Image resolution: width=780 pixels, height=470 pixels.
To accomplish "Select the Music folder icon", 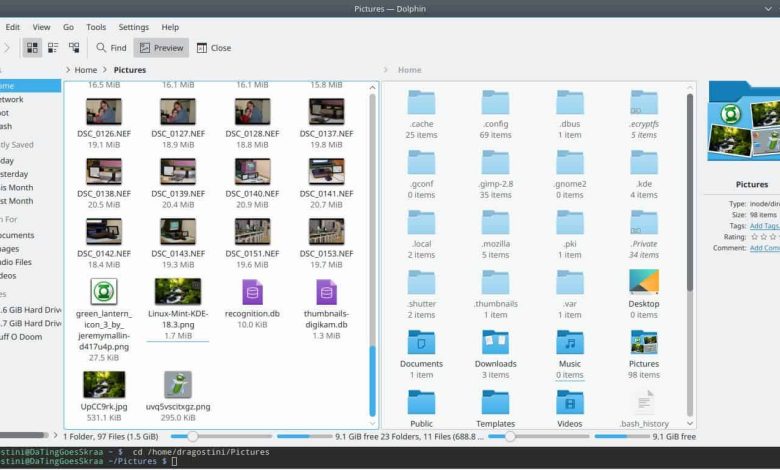I will coord(569,342).
